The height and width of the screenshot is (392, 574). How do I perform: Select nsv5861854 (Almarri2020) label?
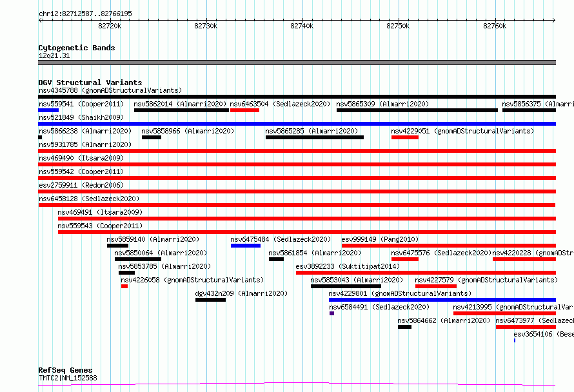(x=315, y=253)
